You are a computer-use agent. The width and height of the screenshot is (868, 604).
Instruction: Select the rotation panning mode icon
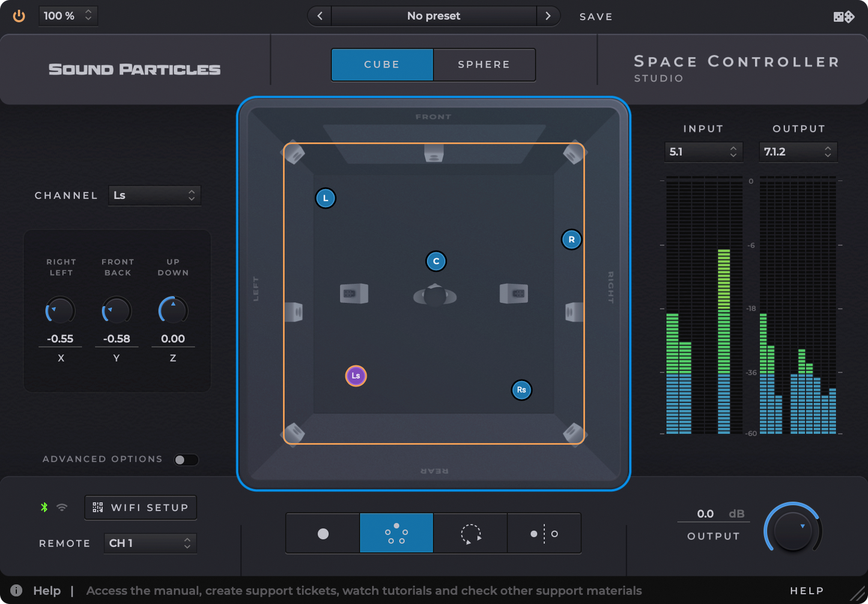pos(470,533)
